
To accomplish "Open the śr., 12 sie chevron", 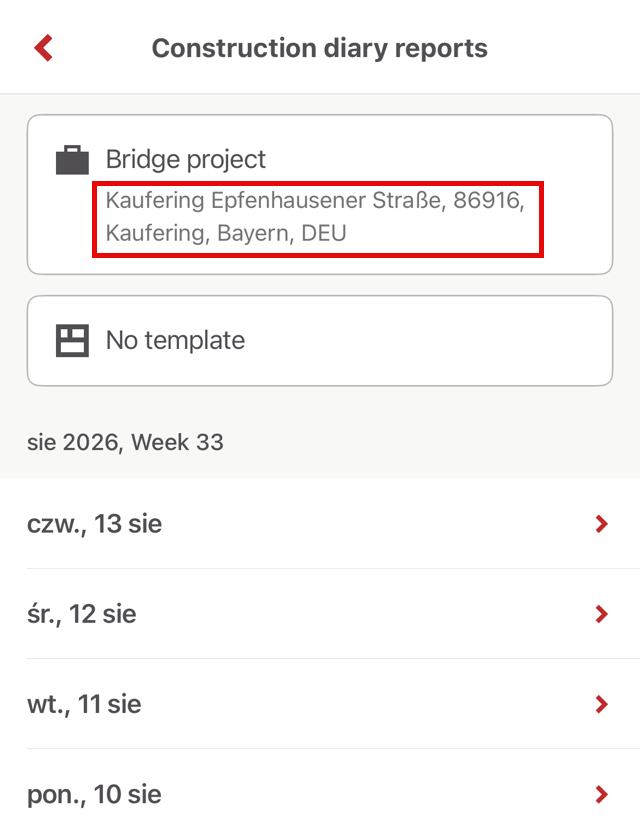I will click(601, 614).
